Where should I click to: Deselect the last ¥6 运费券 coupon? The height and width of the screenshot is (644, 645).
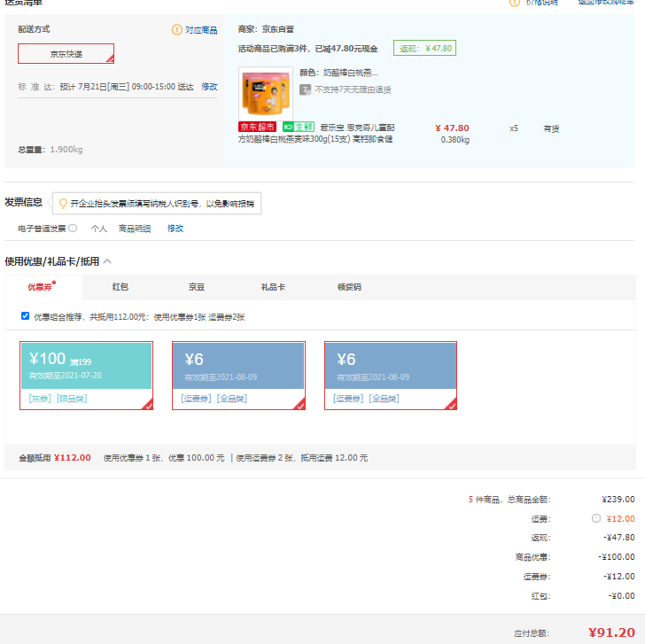pos(391,376)
